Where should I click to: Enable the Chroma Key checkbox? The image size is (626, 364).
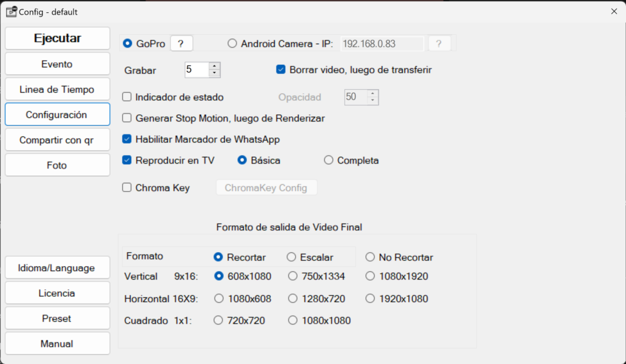[x=127, y=188]
